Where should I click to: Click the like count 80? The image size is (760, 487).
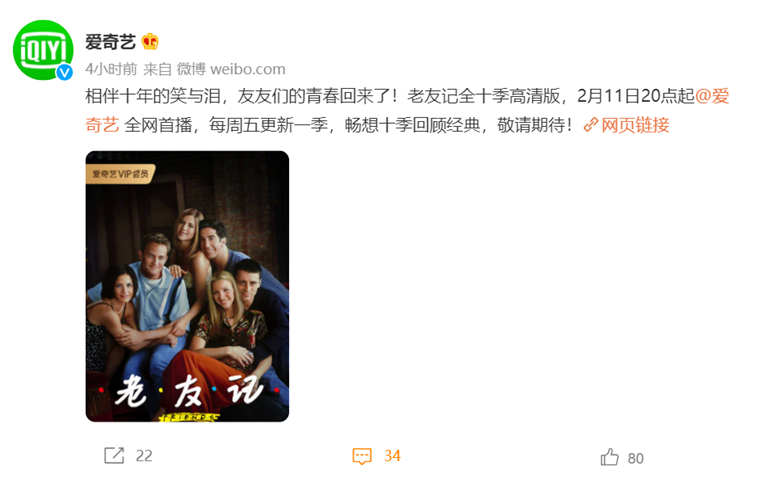click(635, 458)
